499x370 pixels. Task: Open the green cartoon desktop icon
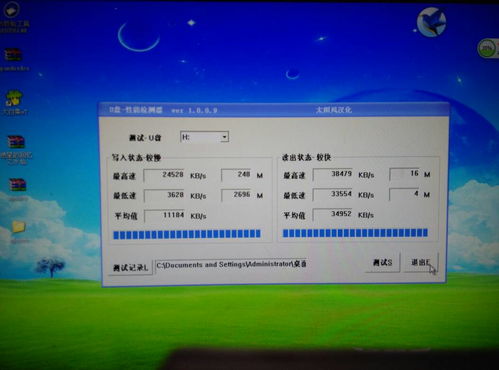coord(14,98)
